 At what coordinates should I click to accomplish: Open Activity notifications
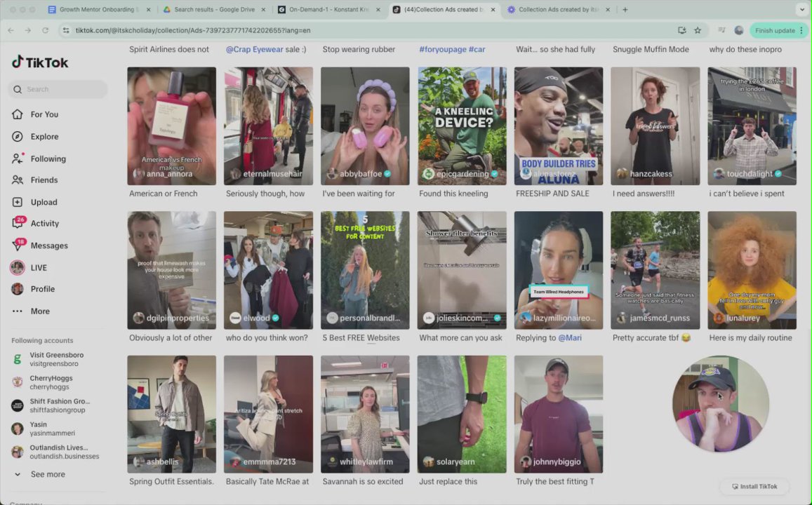pyautogui.click(x=44, y=224)
